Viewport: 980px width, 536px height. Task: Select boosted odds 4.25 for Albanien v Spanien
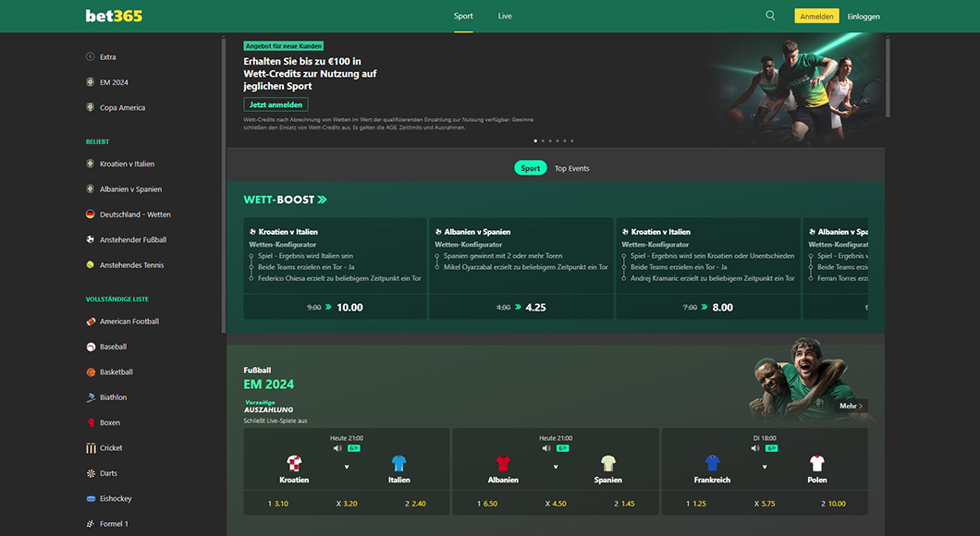(521, 307)
